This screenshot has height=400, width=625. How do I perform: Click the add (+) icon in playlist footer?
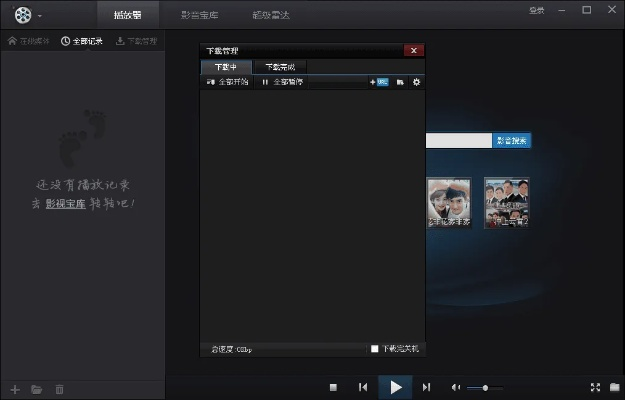click(x=14, y=389)
